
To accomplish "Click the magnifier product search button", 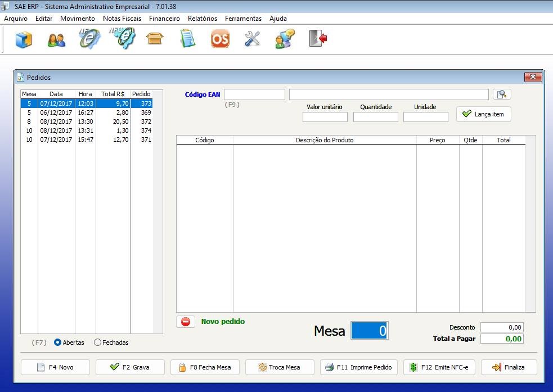I will 502,94.
